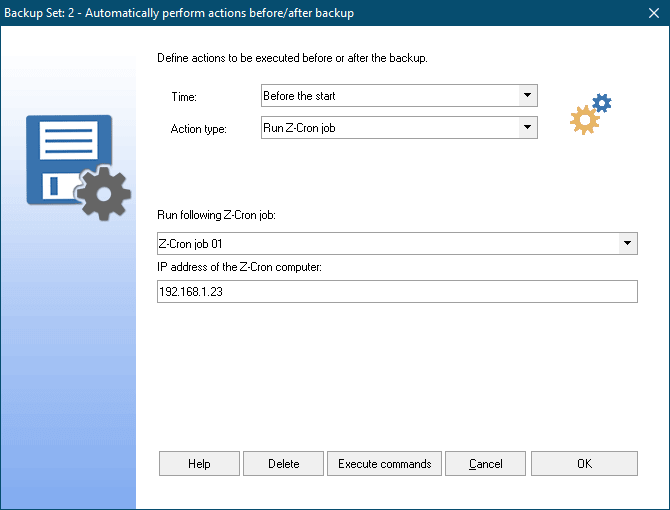
Task: Click the Help button
Action: (x=199, y=463)
